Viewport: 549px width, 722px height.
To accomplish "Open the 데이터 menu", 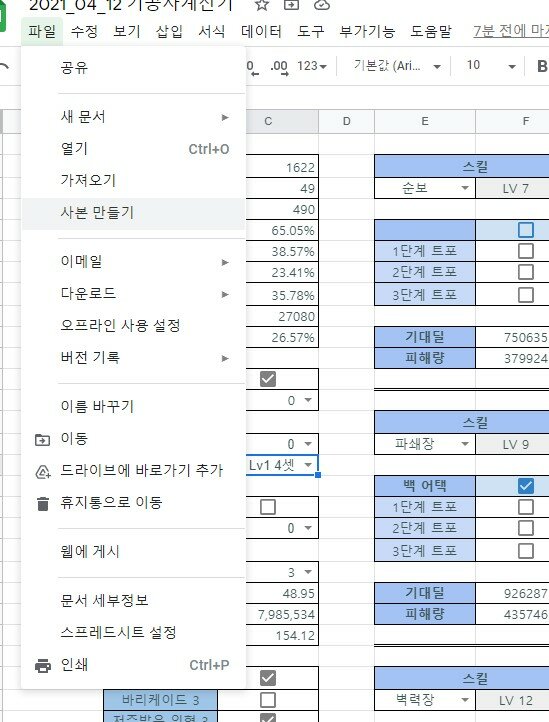I will [x=261, y=31].
